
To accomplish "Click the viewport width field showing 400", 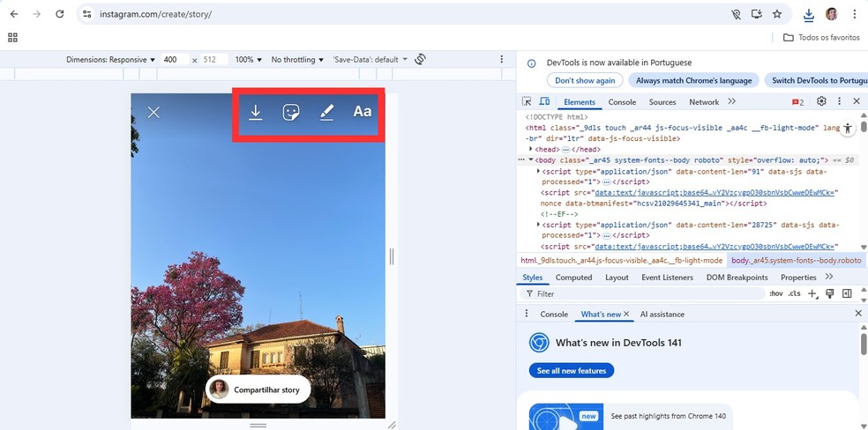I will point(176,60).
